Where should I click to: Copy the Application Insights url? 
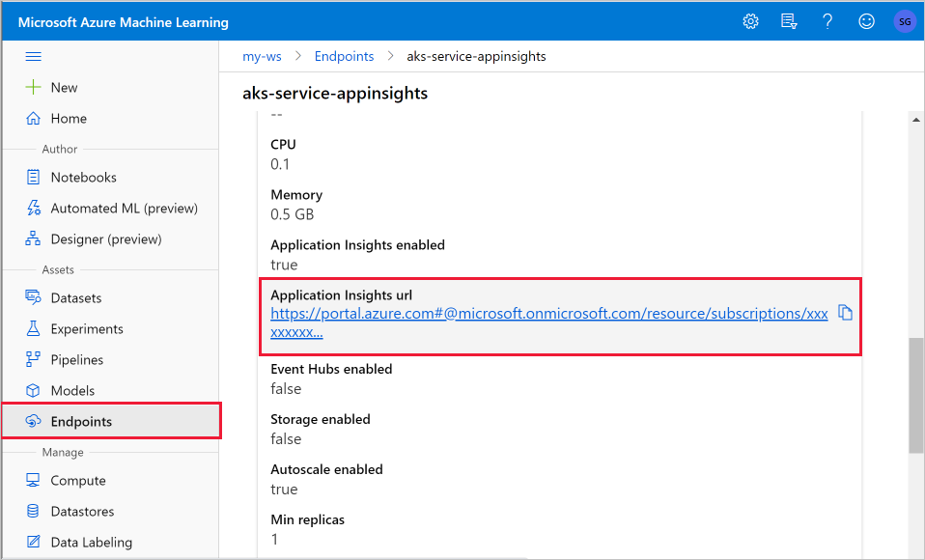coord(845,313)
